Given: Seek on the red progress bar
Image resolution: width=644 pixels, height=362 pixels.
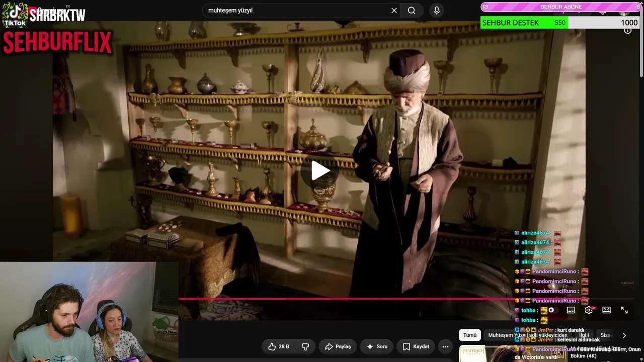Looking at the screenshot, I should pyautogui.click(x=348, y=299).
